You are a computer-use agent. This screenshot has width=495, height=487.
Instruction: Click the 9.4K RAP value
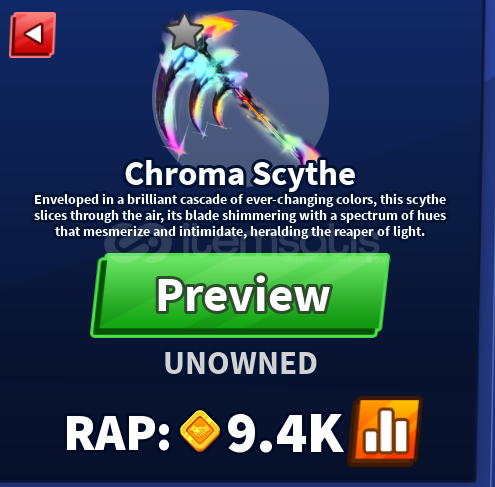tap(285, 433)
